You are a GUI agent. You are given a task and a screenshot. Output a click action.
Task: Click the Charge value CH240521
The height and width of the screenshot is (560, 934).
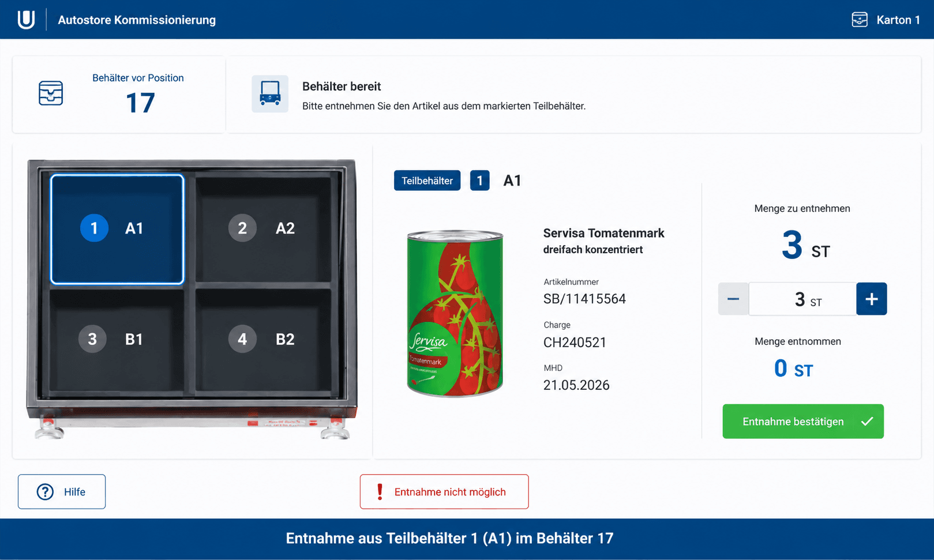pyautogui.click(x=575, y=343)
